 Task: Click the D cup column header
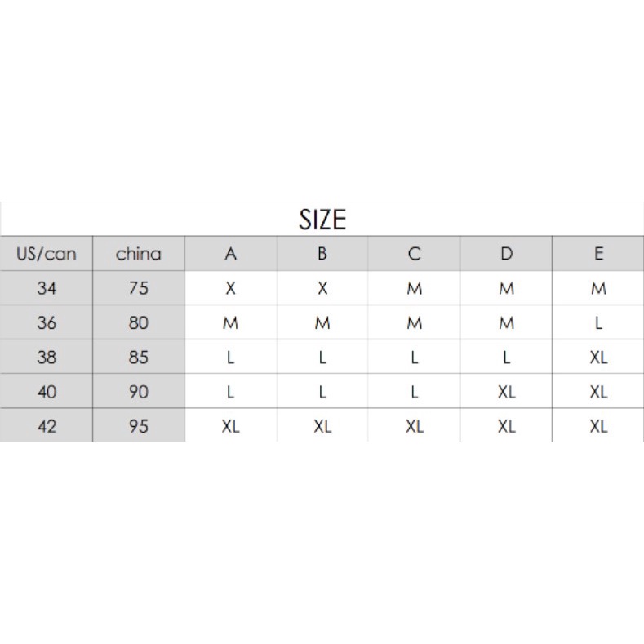(x=507, y=254)
